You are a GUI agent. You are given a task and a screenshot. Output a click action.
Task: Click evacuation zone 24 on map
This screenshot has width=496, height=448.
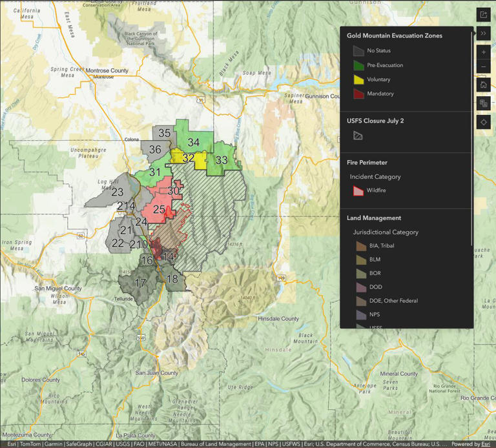pyautogui.click(x=141, y=221)
